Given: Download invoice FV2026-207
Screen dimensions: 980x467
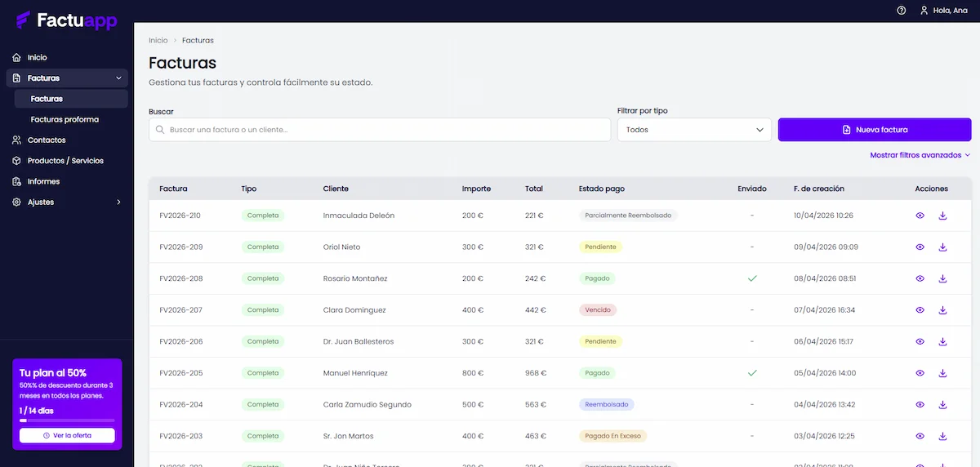Looking at the screenshot, I should click(x=942, y=310).
